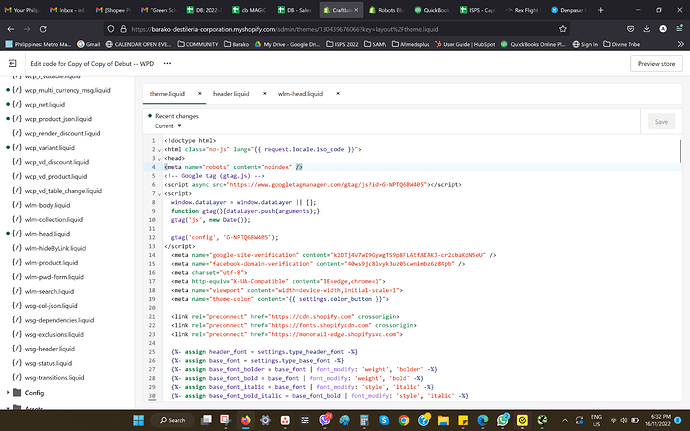Open the Current version dropdown
Screen dimensions: 690x431
coord(166,126)
